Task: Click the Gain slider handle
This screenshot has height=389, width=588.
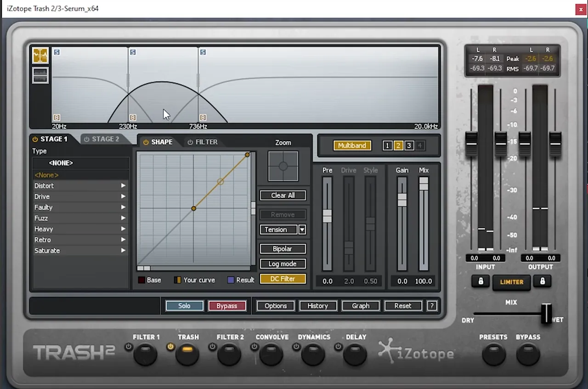Action: click(402, 200)
